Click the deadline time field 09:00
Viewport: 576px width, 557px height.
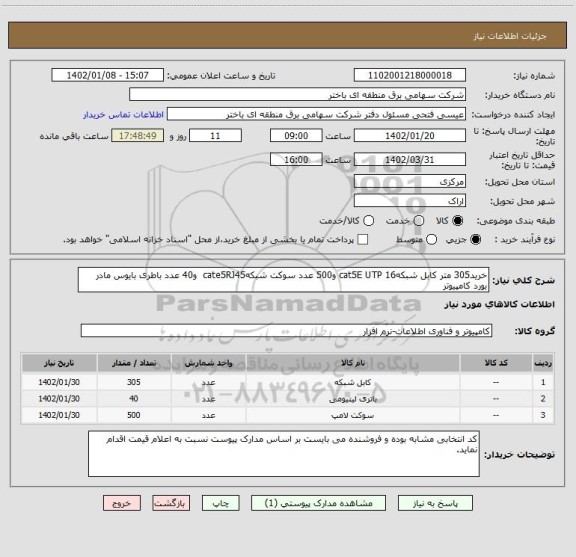(x=296, y=136)
